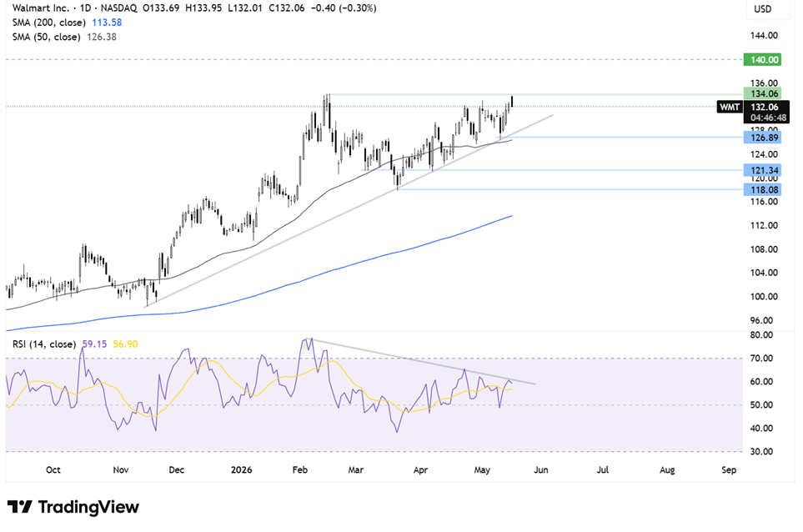
Task: Click the 108.00 price scale label
Action: pyautogui.click(x=764, y=249)
